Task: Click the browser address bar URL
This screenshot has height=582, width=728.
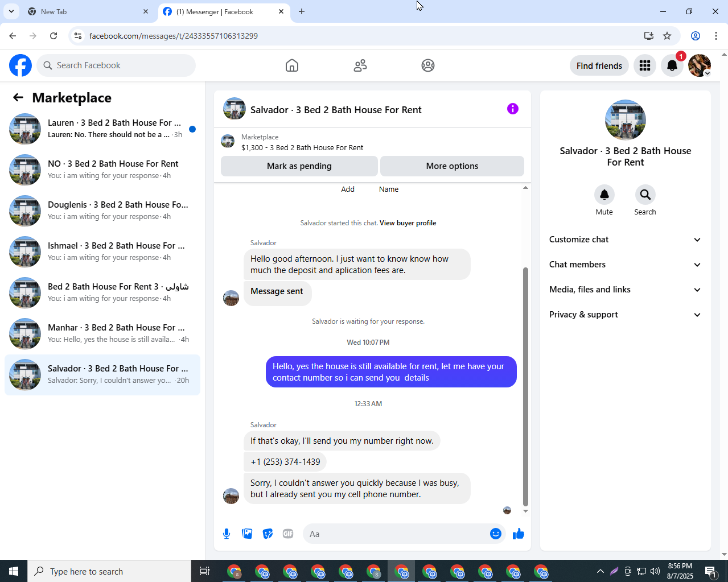Action: [x=174, y=36]
